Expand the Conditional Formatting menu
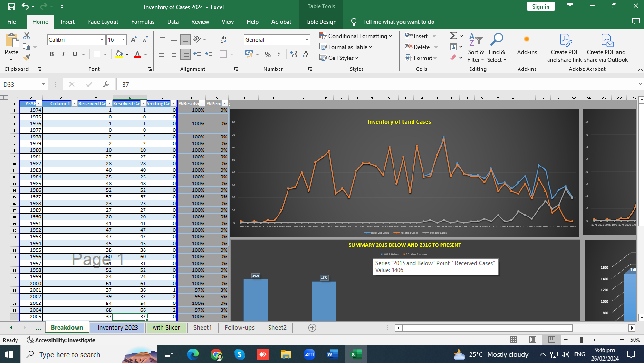Screen dimensions: 644x363 pyautogui.click(x=356, y=36)
